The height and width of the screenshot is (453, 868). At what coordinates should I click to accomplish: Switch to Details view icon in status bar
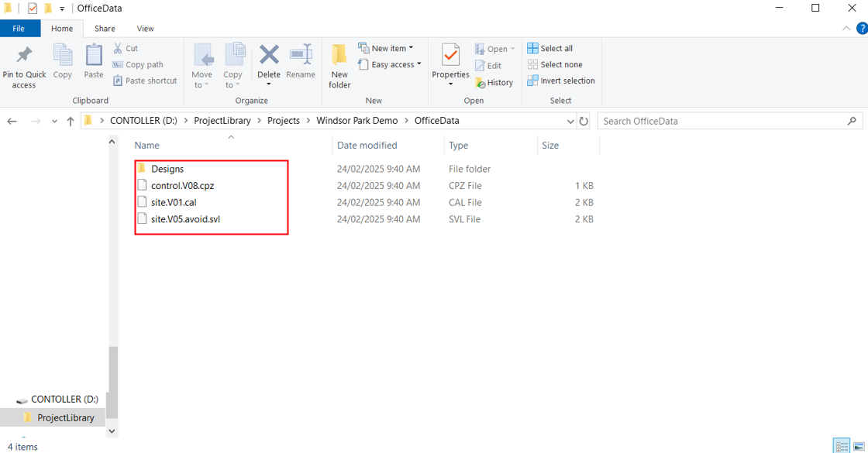[x=842, y=446]
